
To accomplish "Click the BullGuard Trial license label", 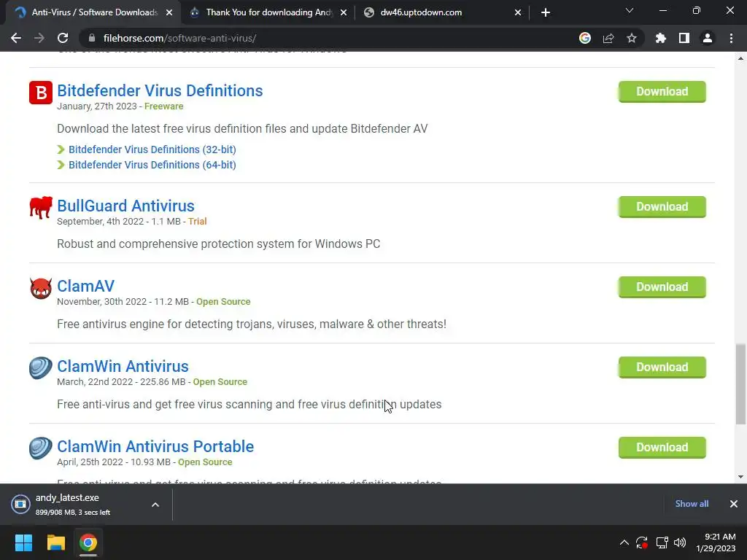I will pos(197,222).
